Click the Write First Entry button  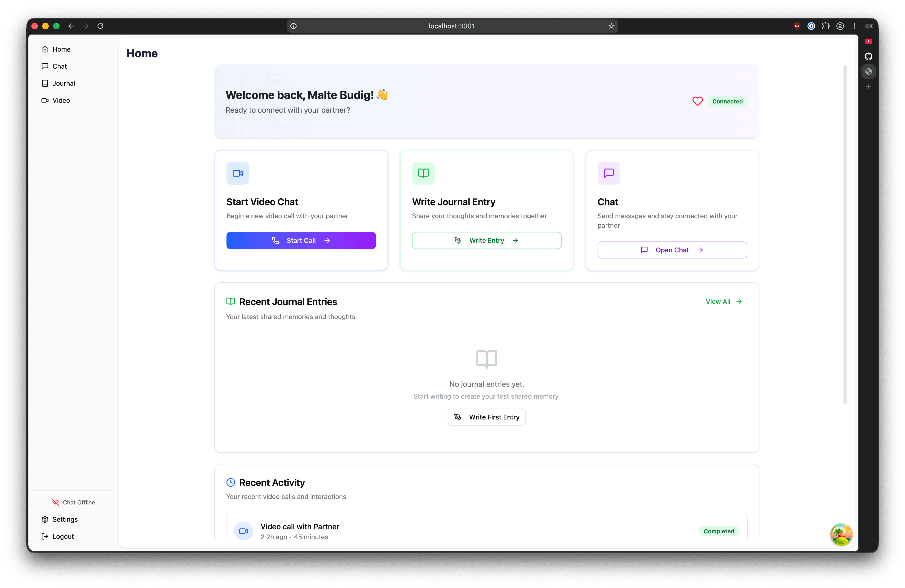click(x=486, y=417)
